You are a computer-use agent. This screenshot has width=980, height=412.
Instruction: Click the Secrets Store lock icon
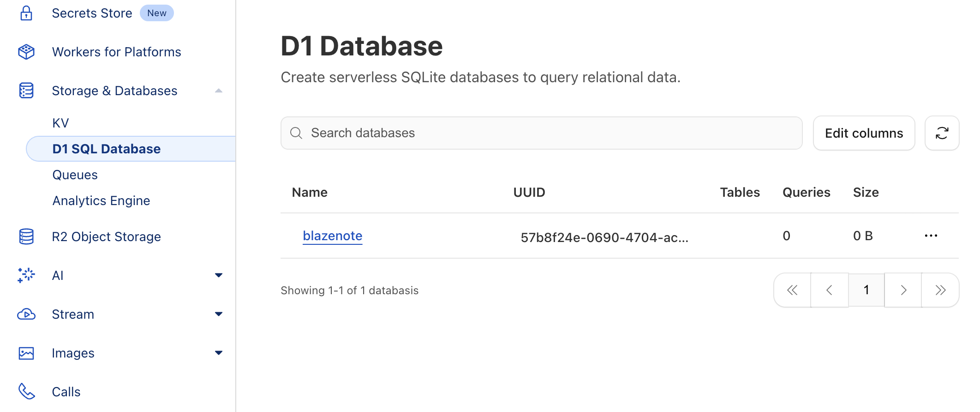[x=26, y=13]
